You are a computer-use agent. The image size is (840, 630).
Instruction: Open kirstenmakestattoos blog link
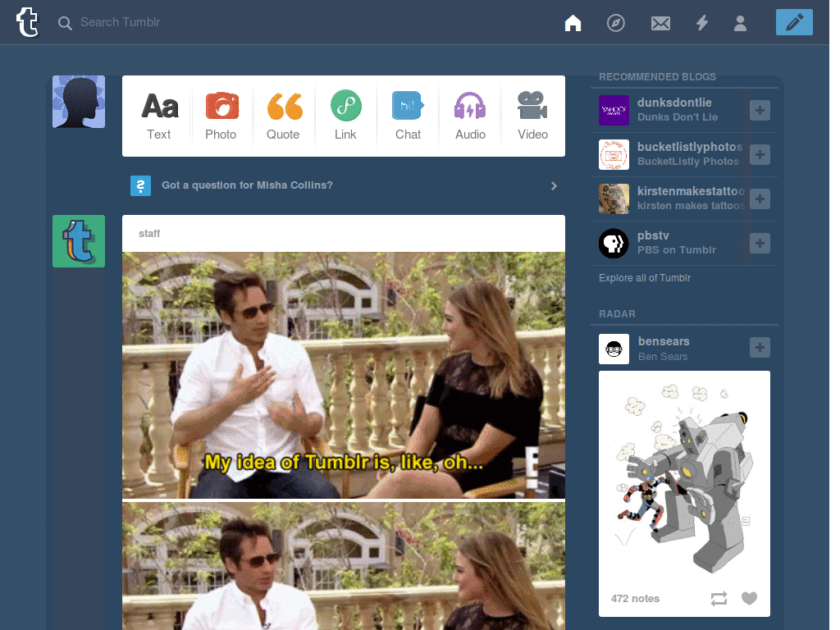[691, 191]
